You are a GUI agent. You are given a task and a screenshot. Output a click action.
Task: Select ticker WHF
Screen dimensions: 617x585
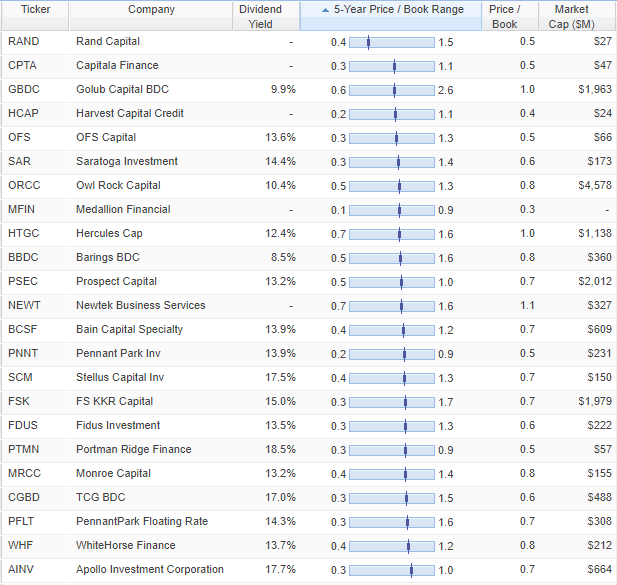pos(20,545)
